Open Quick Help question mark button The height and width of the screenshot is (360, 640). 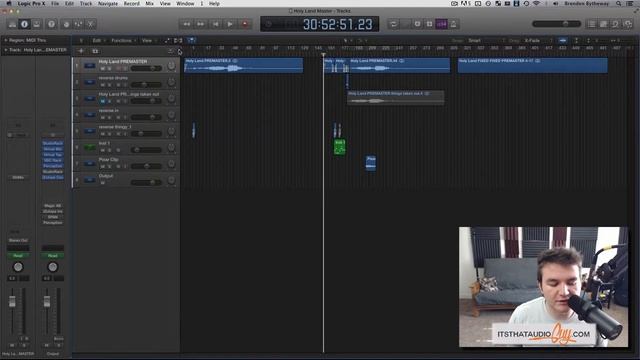point(51,24)
